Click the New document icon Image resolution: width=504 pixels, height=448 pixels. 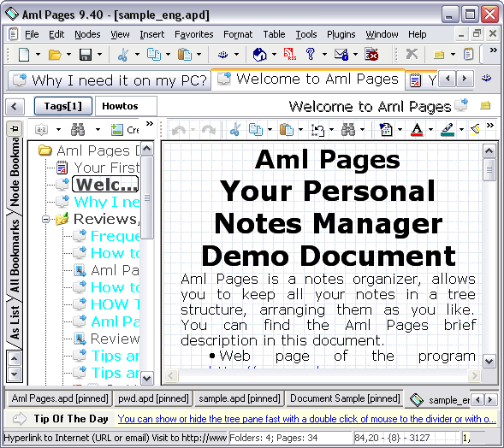point(24,54)
